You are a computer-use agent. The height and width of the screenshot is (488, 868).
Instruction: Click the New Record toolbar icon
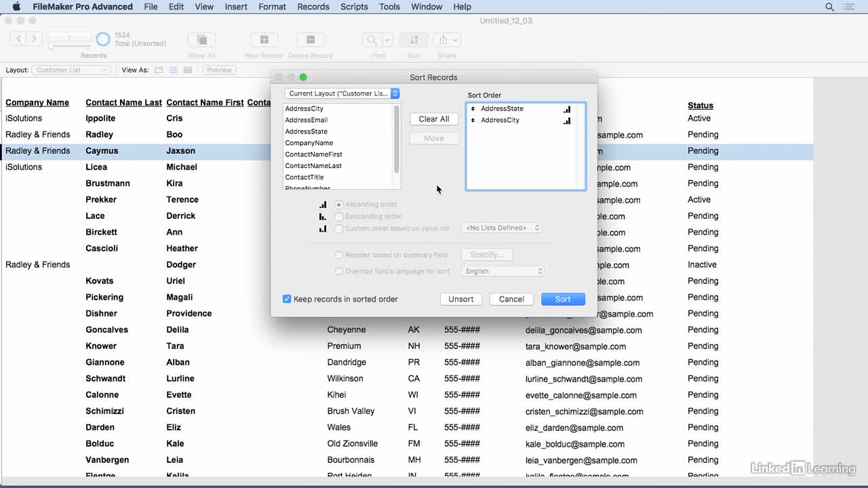point(264,40)
